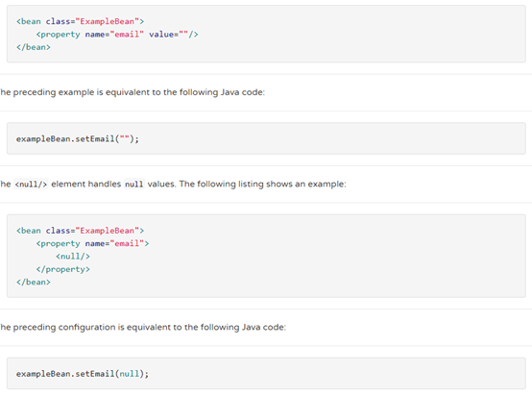Click the inline code '<null/>' in the paragraph
This screenshot has width=532, height=396.
pyautogui.click(x=31, y=185)
